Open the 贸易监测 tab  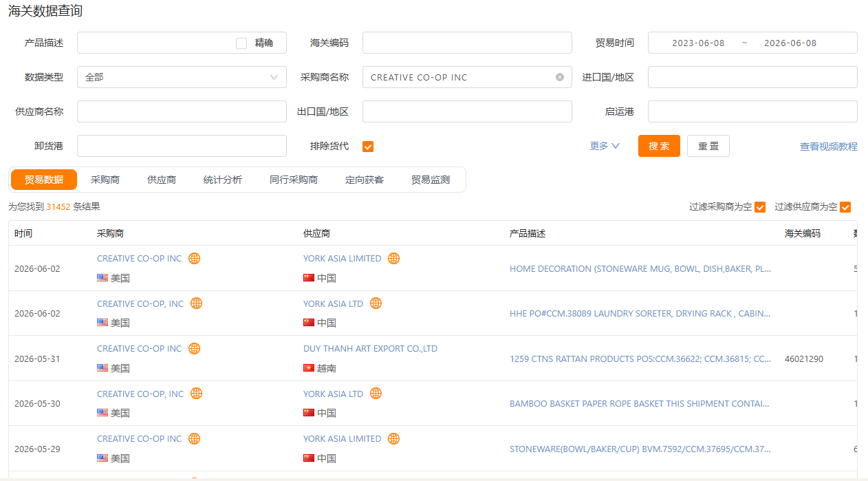point(431,180)
